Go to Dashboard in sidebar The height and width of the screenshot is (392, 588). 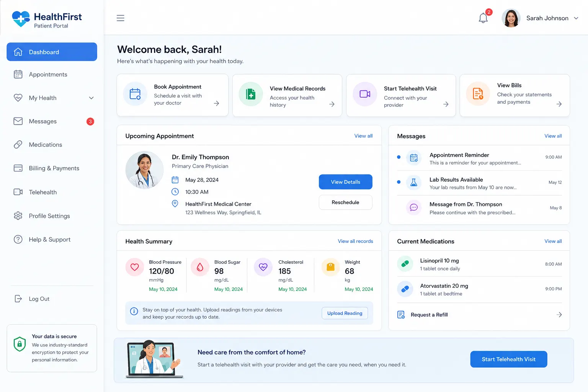pos(52,52)
